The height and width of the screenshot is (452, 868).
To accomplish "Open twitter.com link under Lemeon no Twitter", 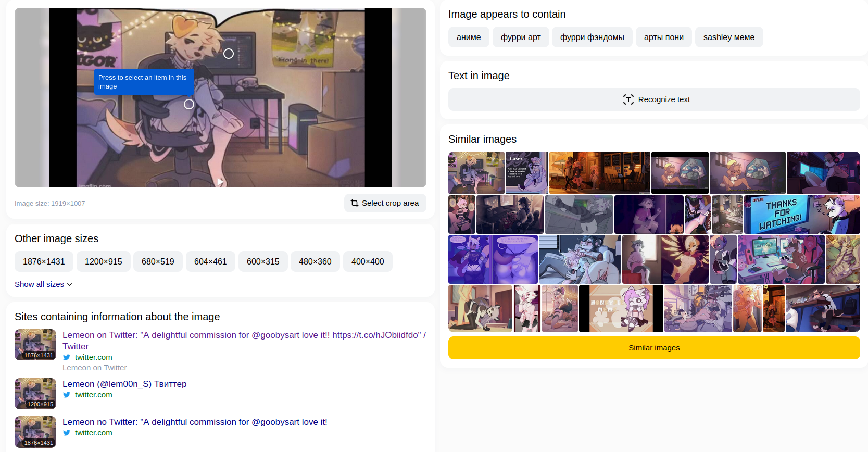I will coord(94,433).
